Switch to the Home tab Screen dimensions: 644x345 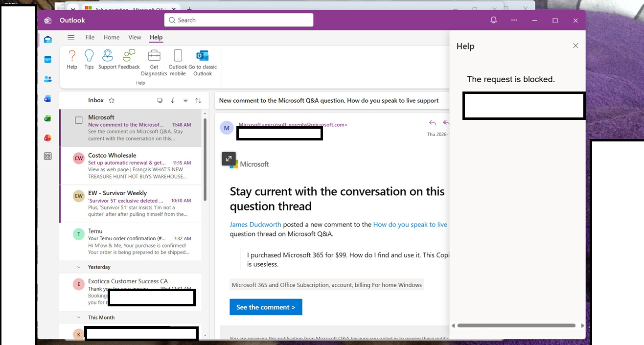click(112, 37)
